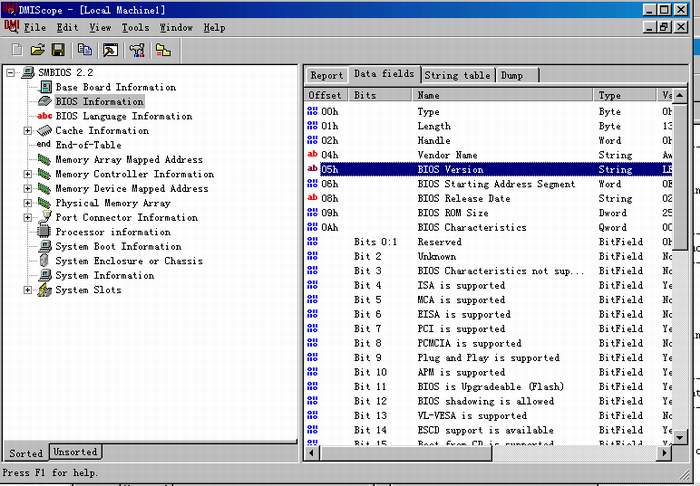Sort by the Bits column header
Screen dimensions: 700x486
(380, 95)
